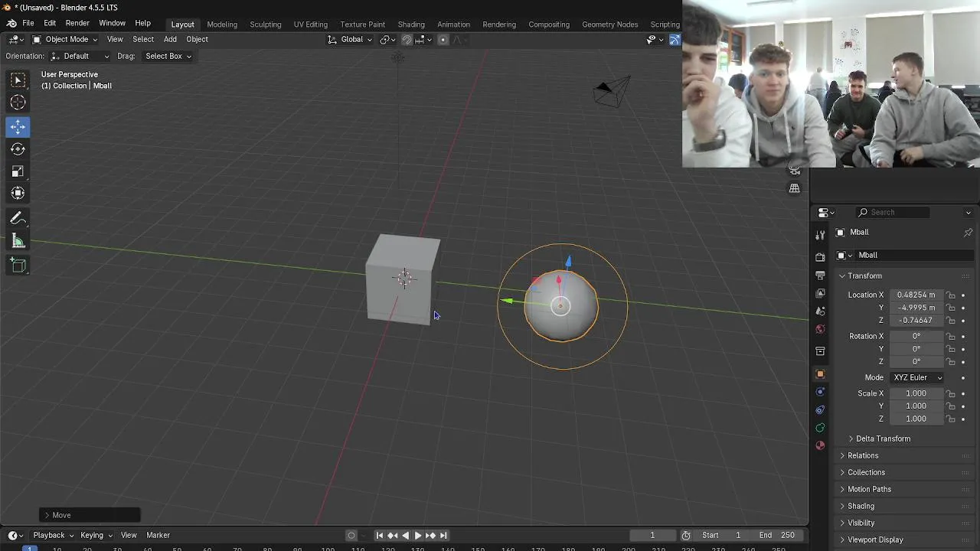This screenshot has height=551, width=980.
Task: Open snapping options dropdown
Action: coord(424,40)
